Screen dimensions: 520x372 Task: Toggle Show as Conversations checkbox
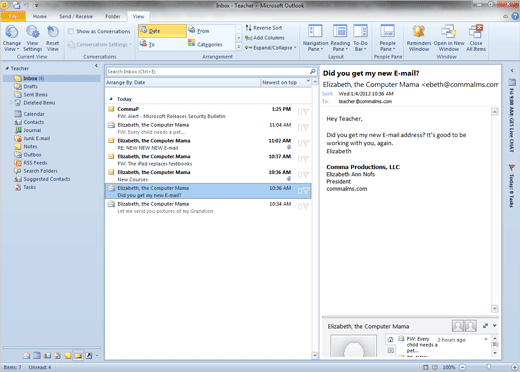71,31
